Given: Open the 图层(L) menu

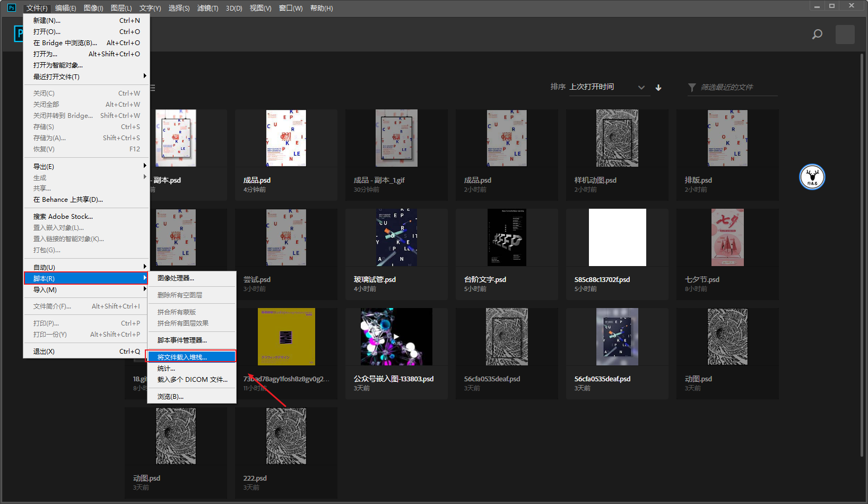Looking at the screenshot, I should (121, 8).
